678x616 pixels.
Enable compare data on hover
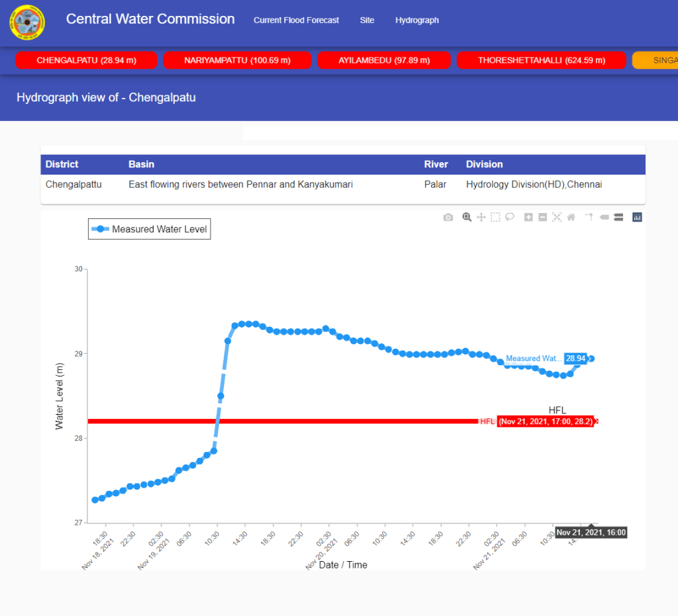618,217
